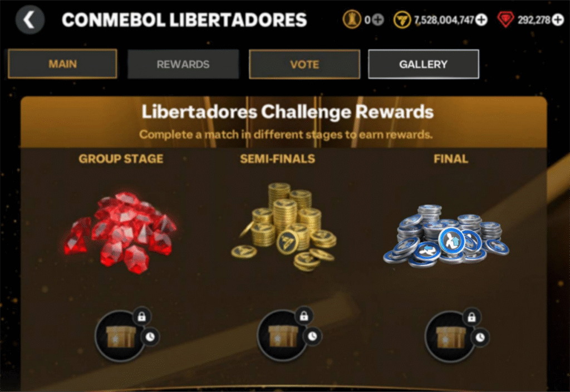
Task: Select the silver tokens Final reward
Action: coord(446,236)
